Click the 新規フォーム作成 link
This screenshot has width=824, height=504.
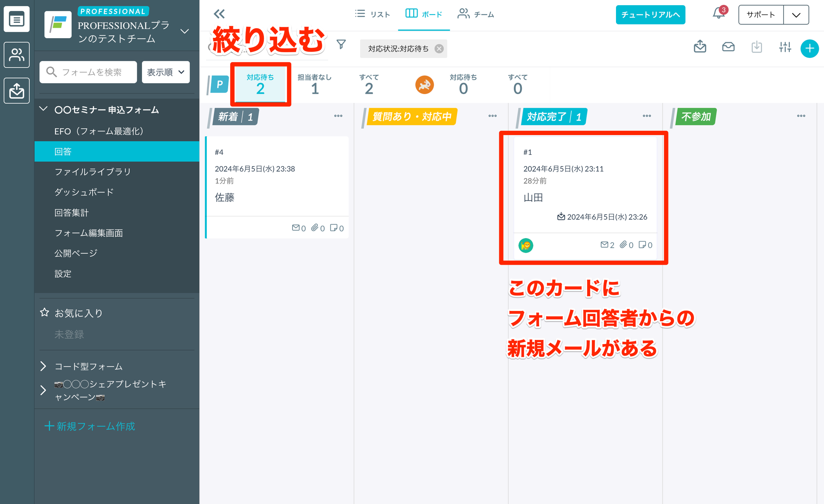point(90,426)
